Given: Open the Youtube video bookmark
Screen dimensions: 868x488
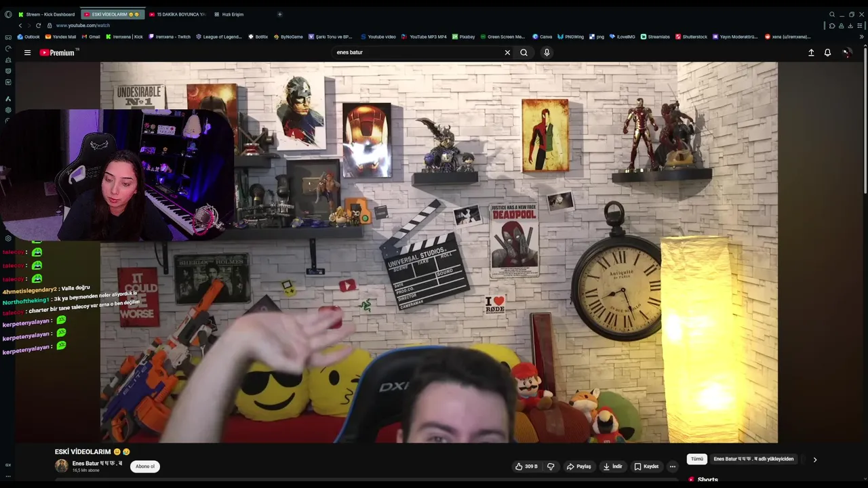Looking at the screenshot, I should [378, 37].
